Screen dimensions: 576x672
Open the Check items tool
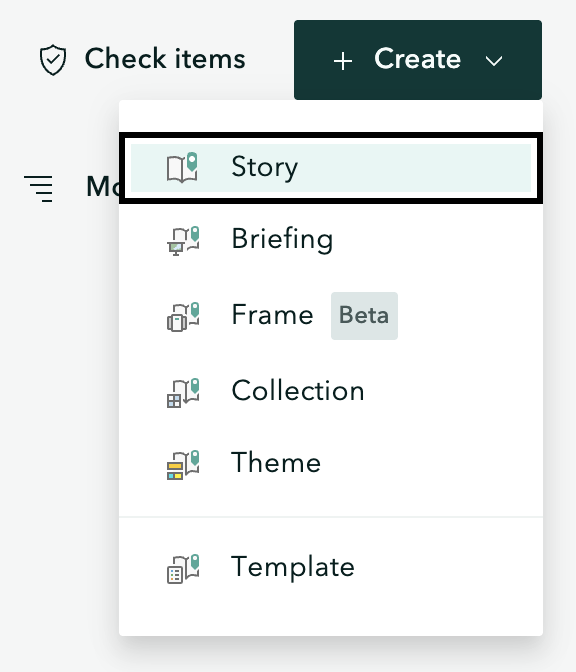click(x=142, y=59)
